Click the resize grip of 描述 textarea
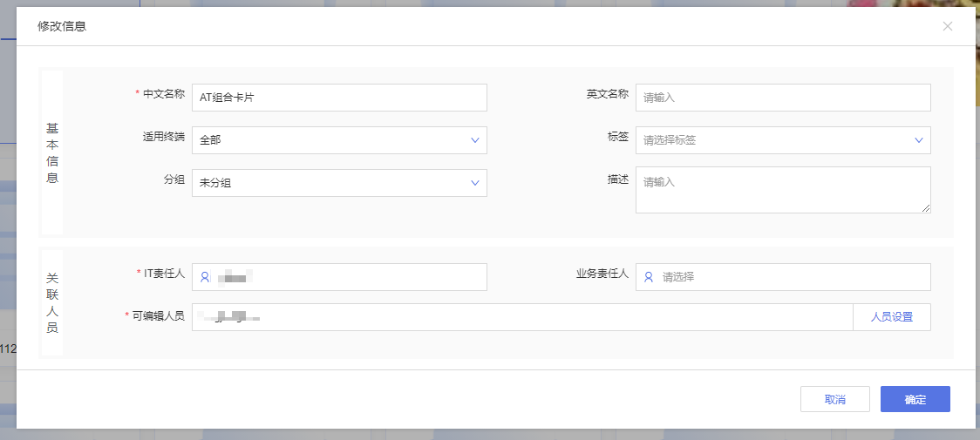980x440 pixels. pyautogui.click(x=926, y=208)
